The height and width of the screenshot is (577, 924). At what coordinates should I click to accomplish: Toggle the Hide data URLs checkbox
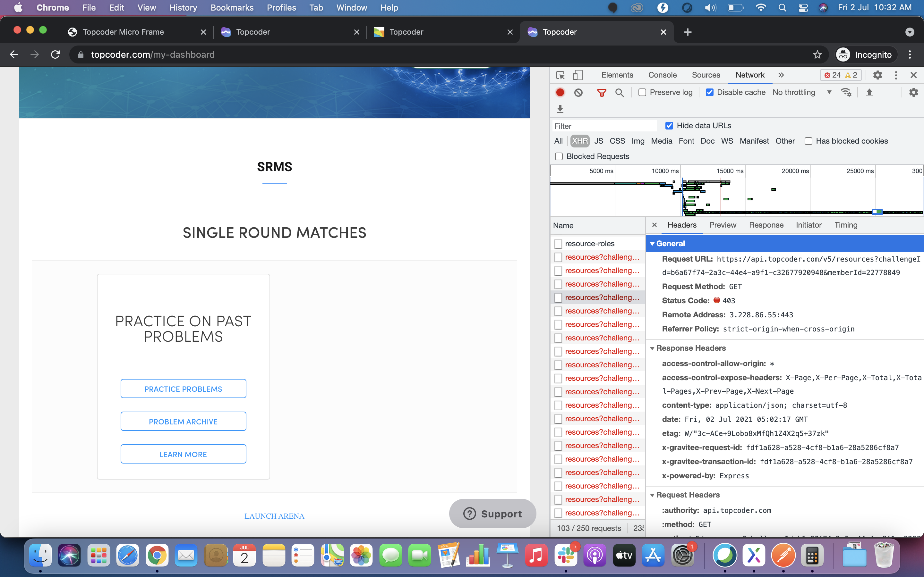click(x=669, y=126)
